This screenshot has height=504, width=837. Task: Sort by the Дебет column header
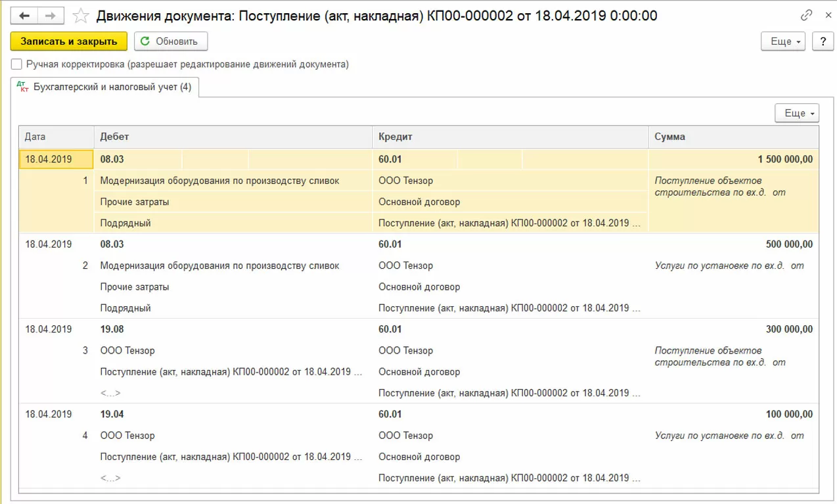(x=233, y=137)
